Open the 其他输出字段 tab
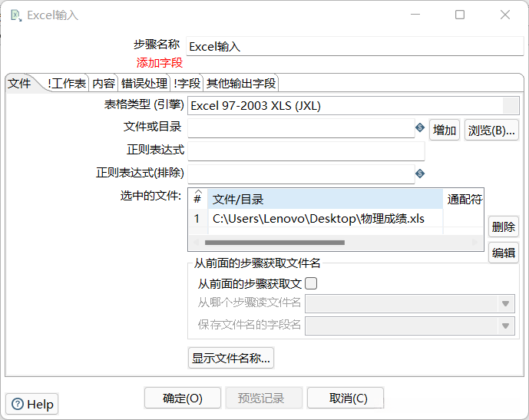This screenshot has width=529, height=420. [x=241, y=84]
